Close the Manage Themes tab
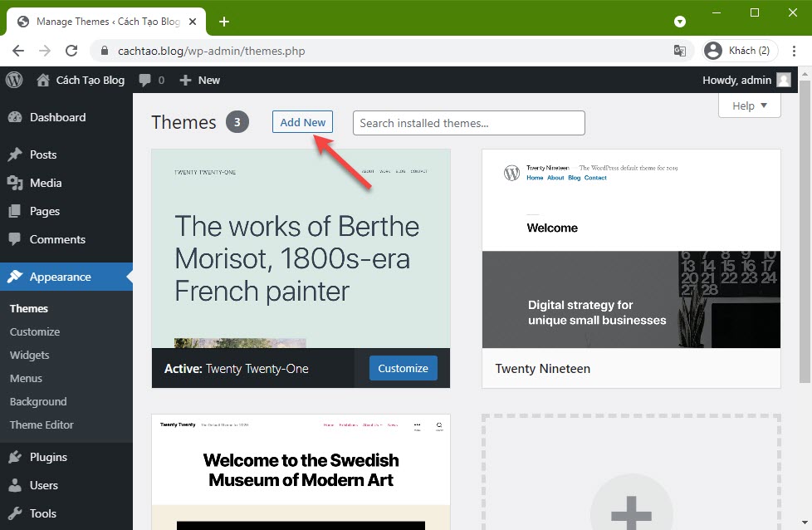Image resolution: width=812 pixels, height=530 pixels. tap(192, 22)
